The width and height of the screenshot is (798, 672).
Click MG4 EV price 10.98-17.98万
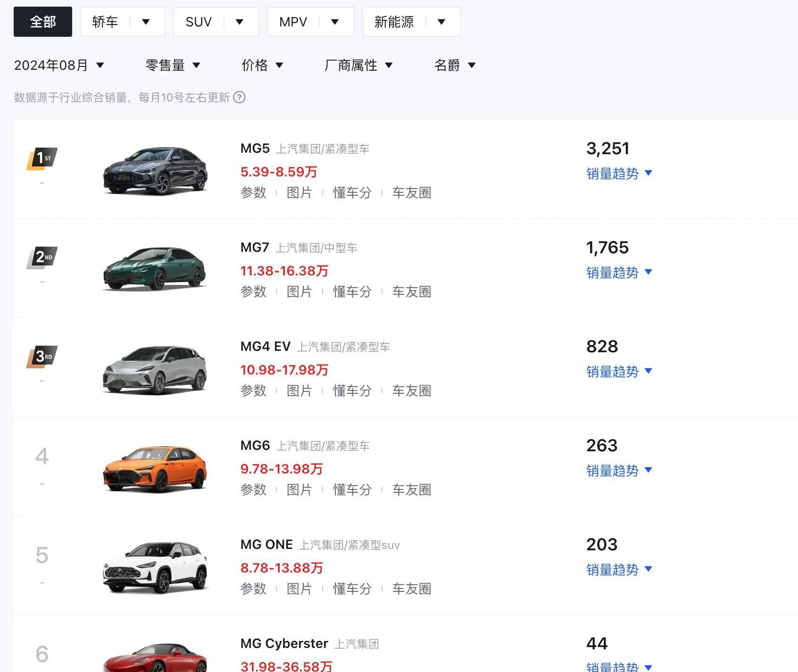coord(284,370)
